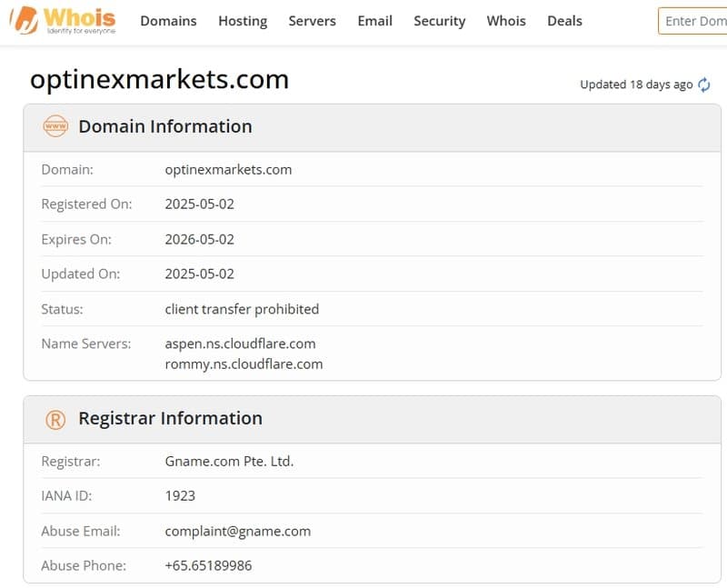Screen dimensions: 727x588
Task: Click the www Domain Information icon
Action: click(55, 126)
